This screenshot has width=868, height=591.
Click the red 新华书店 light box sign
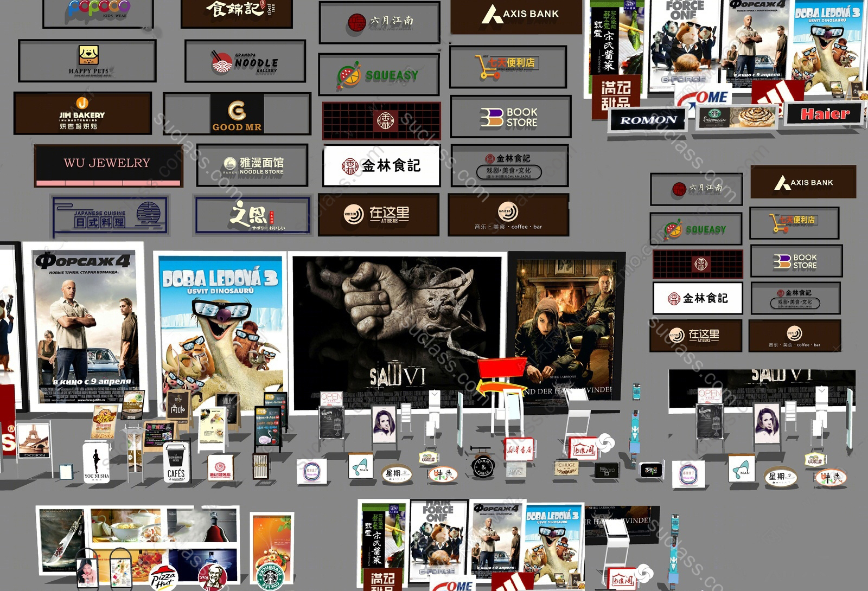(x=519, y=449)
